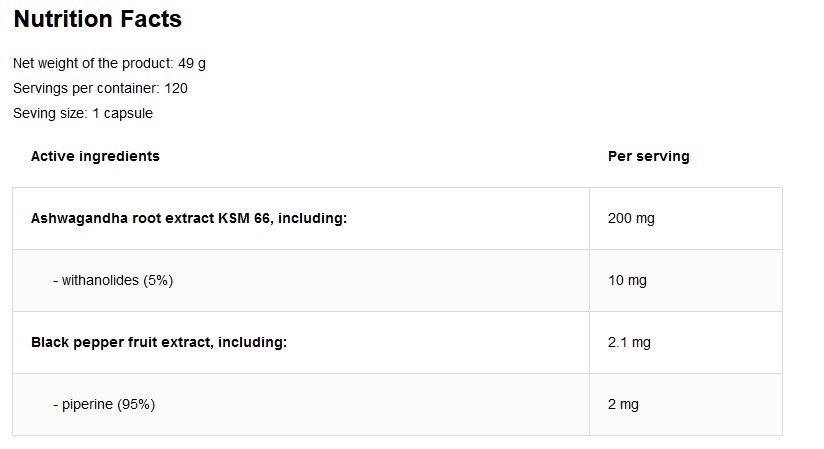Click the 200 mg value cell
The width and height of the screenshot is (824, 449).
tap(686, 218)
